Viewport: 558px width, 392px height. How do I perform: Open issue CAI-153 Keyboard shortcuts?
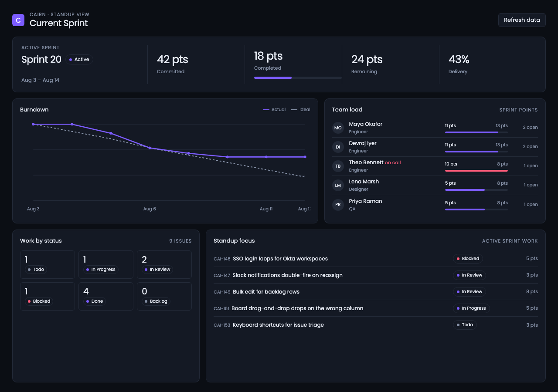tap(376, 325)
